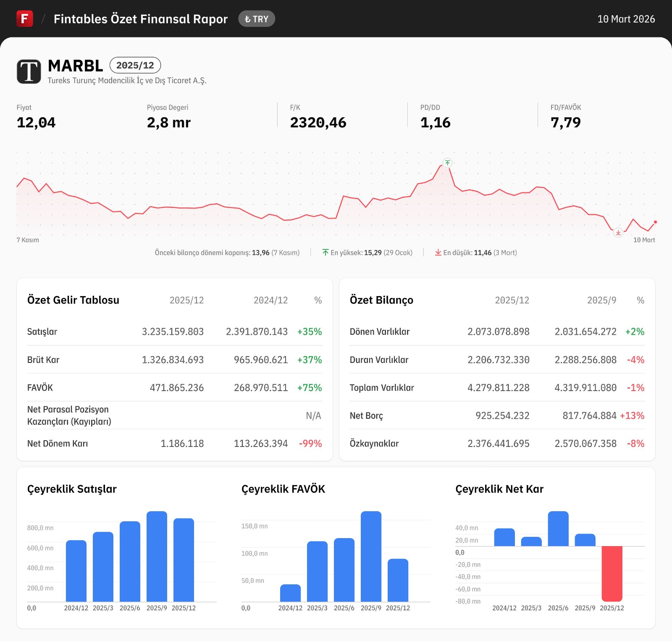Click the 2025/9 column header in Özet Bilanço
672x641 pixels.
601,300
